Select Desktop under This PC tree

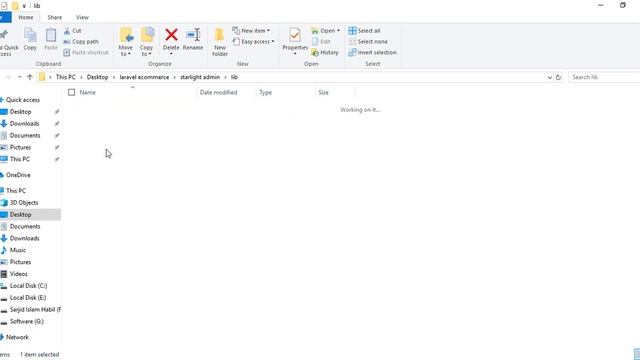[20, 215]
